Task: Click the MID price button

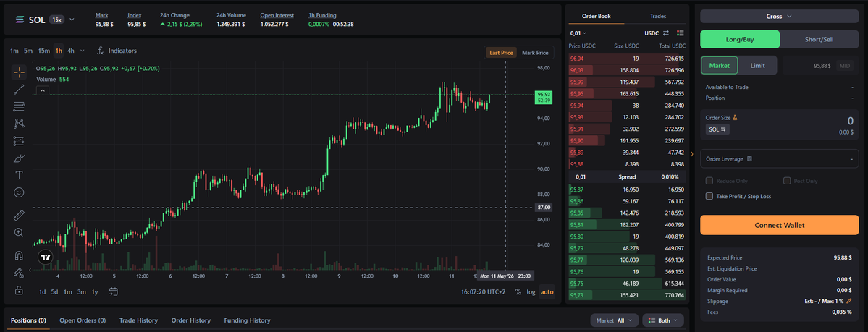Action: [845, 65]
